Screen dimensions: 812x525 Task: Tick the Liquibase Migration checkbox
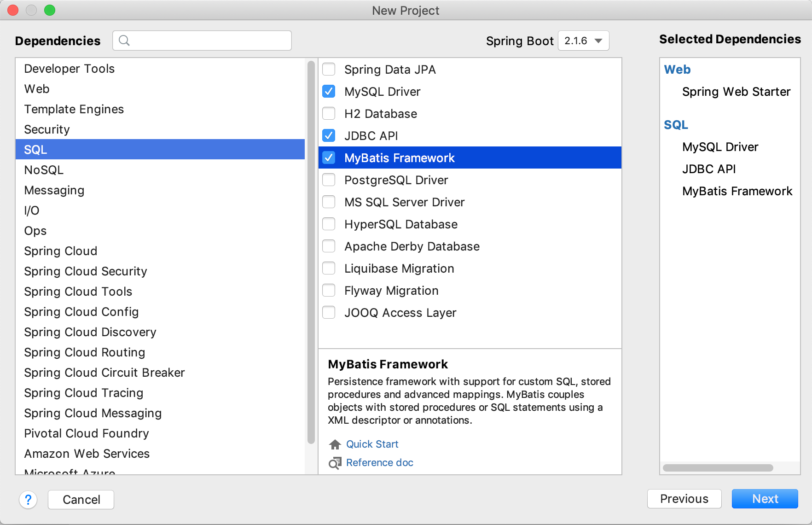click(329, 268)
